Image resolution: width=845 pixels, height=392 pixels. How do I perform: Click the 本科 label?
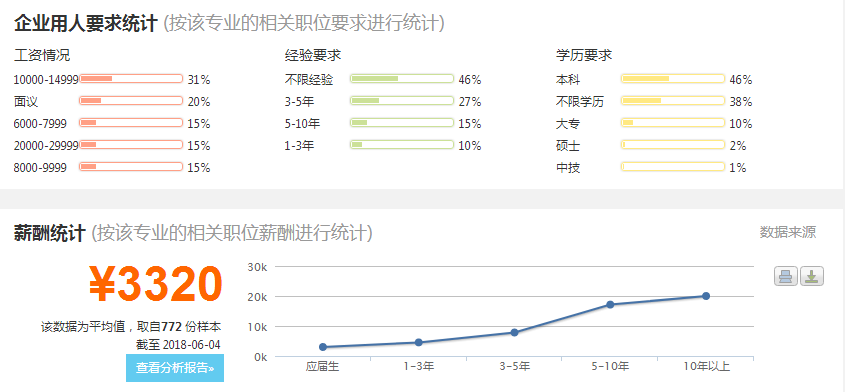point(568,80)
